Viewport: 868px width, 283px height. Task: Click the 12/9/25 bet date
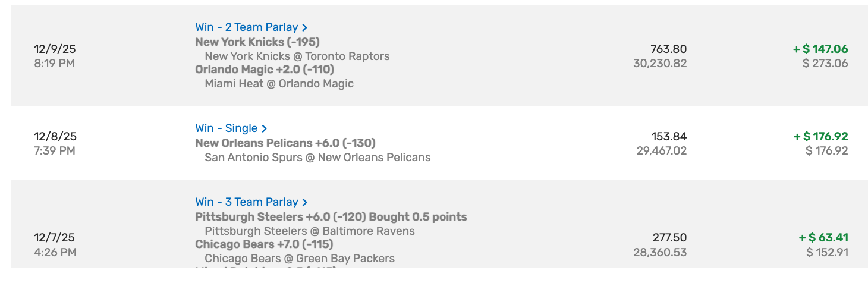point(55,49)
